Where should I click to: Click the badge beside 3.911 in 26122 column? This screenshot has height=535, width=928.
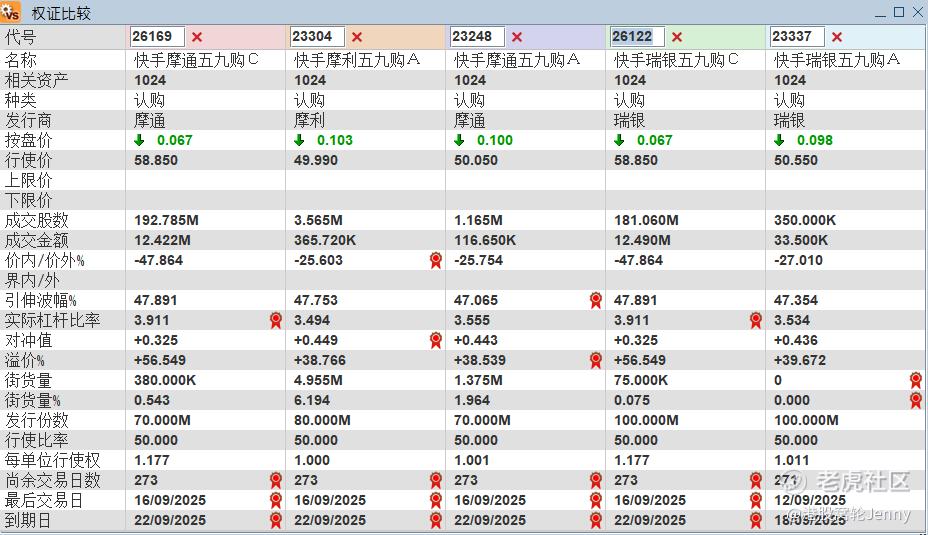point(756,321)
